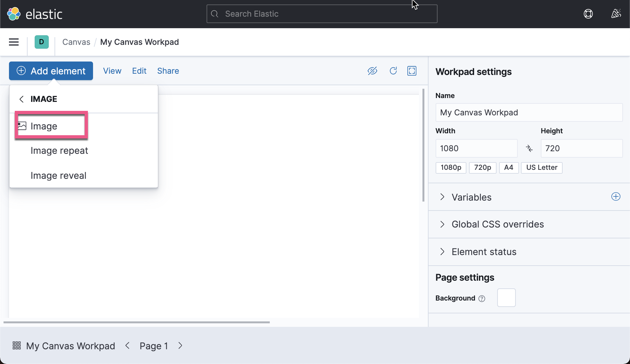The image size is (630, 364).
Task: Expand the Element status section
Action: tap(484, 252)
